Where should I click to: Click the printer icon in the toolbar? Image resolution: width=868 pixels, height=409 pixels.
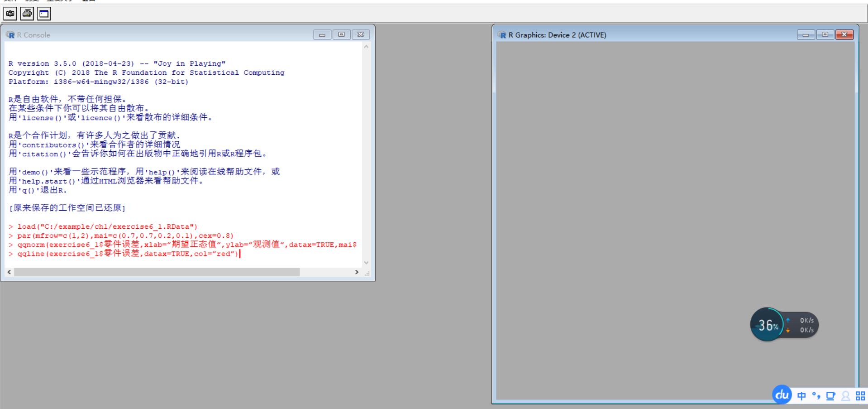click(27, 14)
